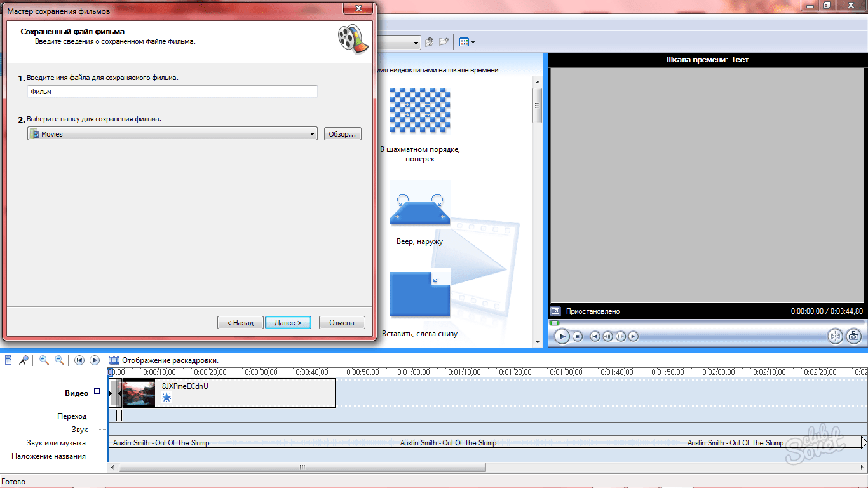Click the Наложение названия track label
Image resolution: width=868 pixels, height=488 pixels.
49,456
